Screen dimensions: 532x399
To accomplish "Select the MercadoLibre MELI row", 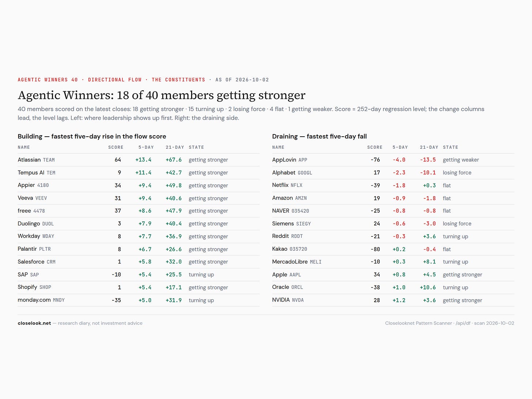I will point(393,262).
